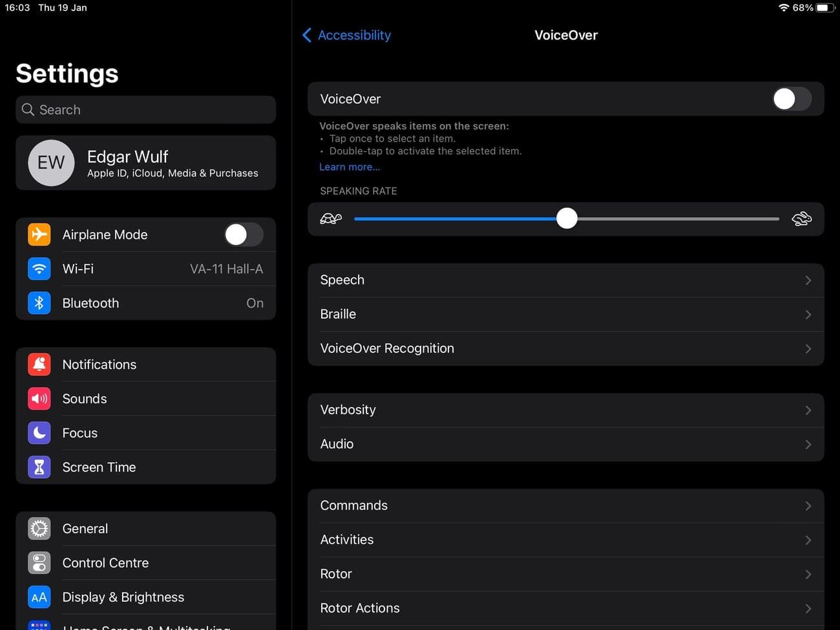Screen dimensions: 840x630
Task: Expand the Speech settings
Action: click(x=566, y=280)
